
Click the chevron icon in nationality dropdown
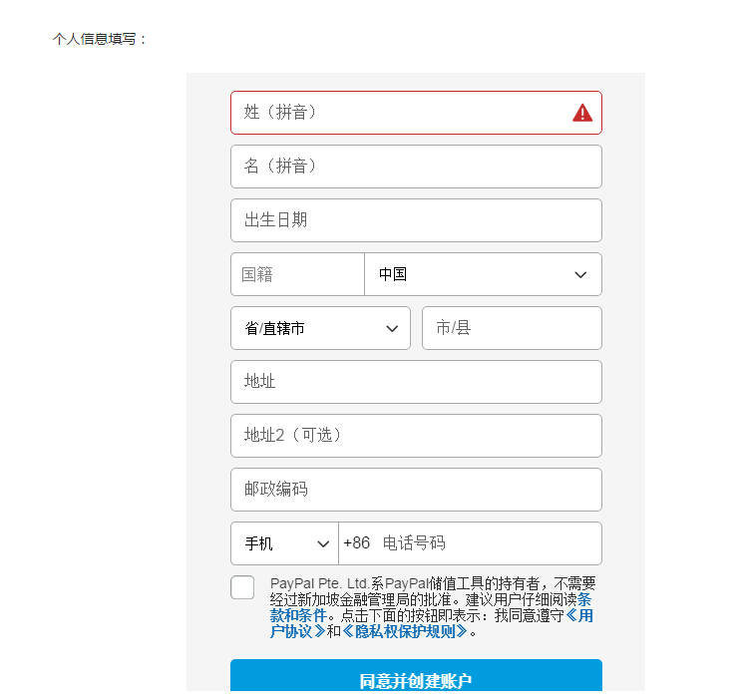[580, 274]
